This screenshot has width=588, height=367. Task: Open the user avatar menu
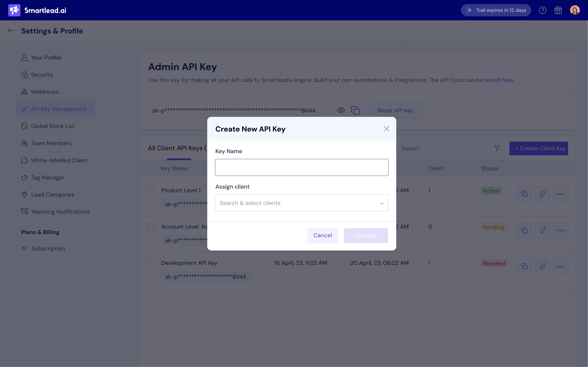coord(575,10)
